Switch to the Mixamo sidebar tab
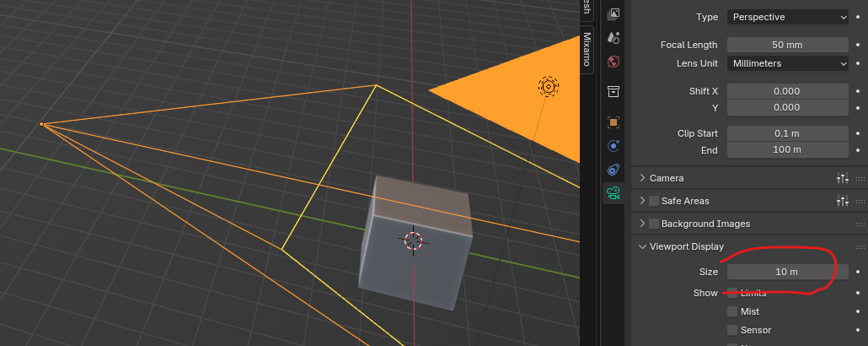The width and height of the screenshot is (868, 346). click(x=587, y=49)
